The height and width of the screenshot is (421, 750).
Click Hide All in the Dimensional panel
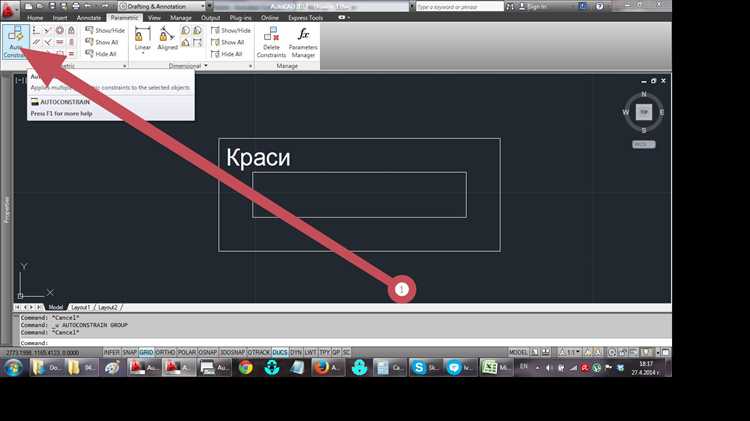coord(227,54)
